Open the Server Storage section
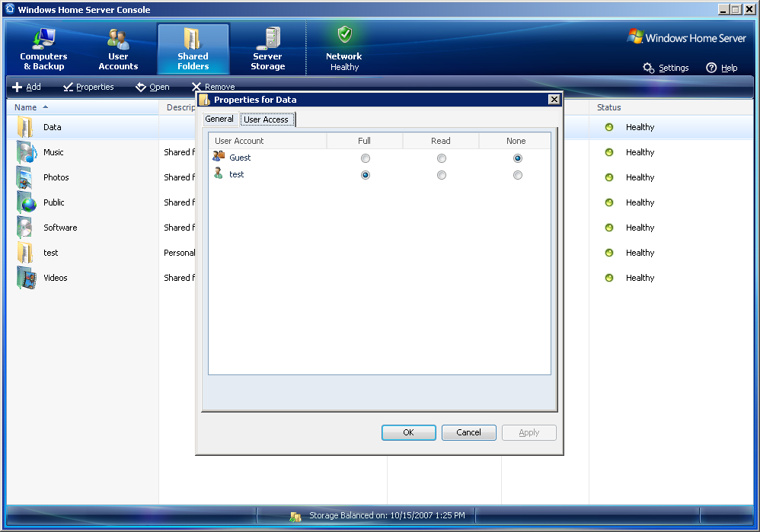This screenshot has width=760, height=532. (267, 49)
